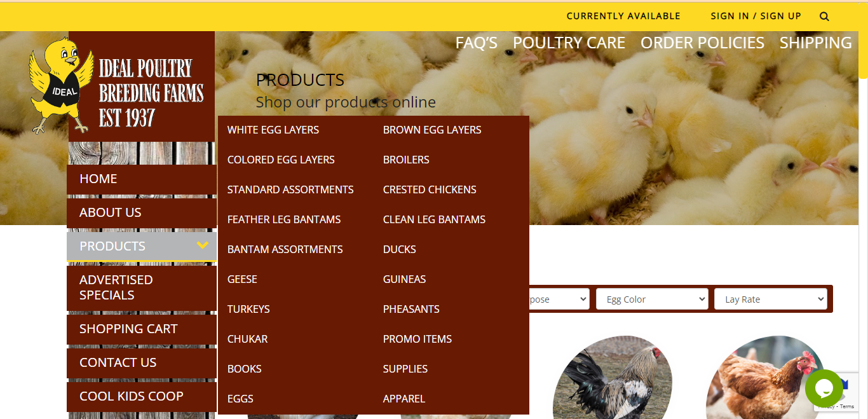The image size is (868, 419).
Task: Collapse Products menu with yellow chevron
Action: [x=203, y=245]
